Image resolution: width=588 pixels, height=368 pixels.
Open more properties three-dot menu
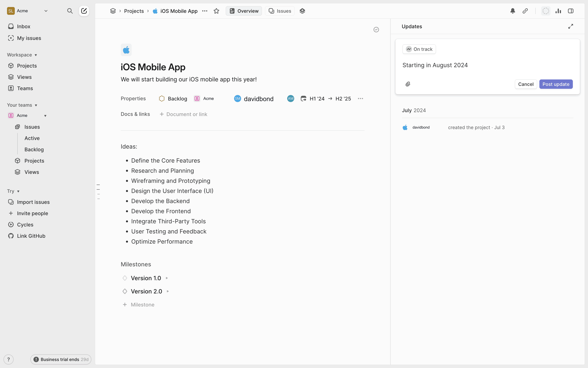pyautogui.click(x=360, y=99)
